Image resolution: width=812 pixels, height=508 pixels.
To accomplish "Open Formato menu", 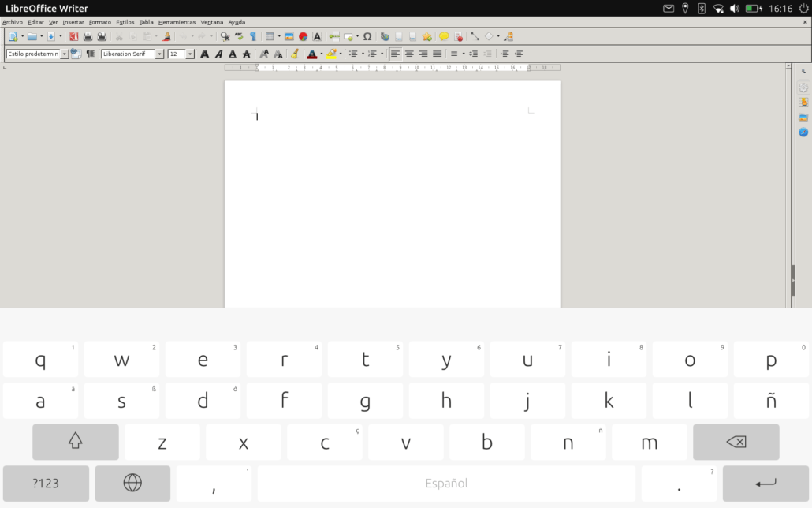I will pos(100,22).
